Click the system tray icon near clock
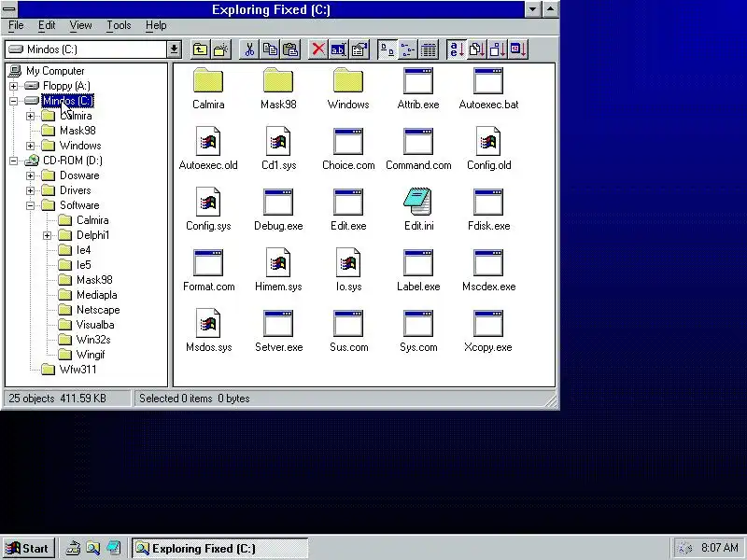 (684, 548)
